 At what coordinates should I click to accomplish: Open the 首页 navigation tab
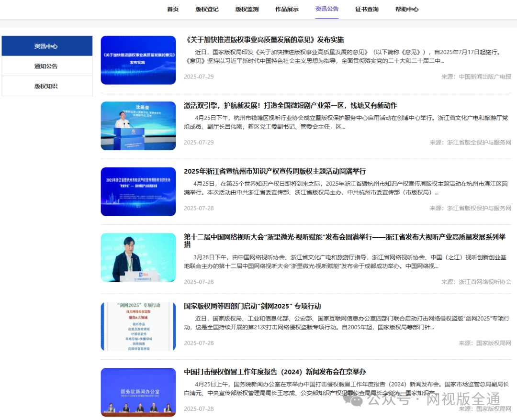(173, 9)
